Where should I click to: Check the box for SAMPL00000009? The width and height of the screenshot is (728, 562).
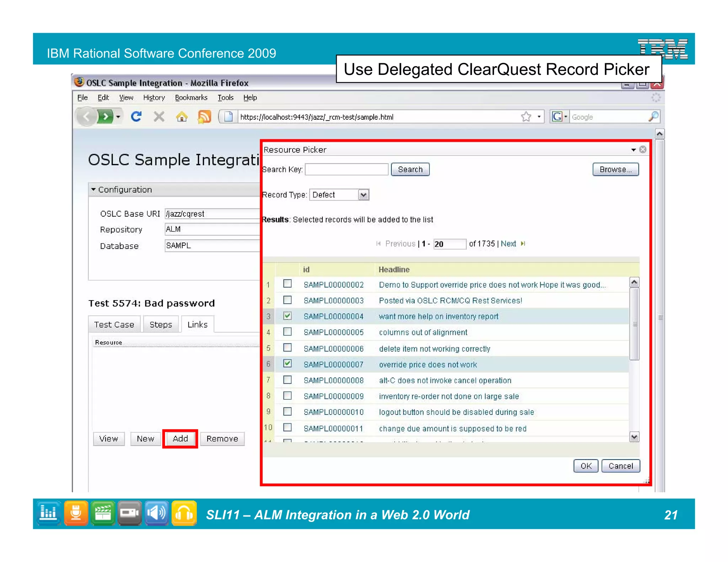pyautogui.click(x=287, y=395)
